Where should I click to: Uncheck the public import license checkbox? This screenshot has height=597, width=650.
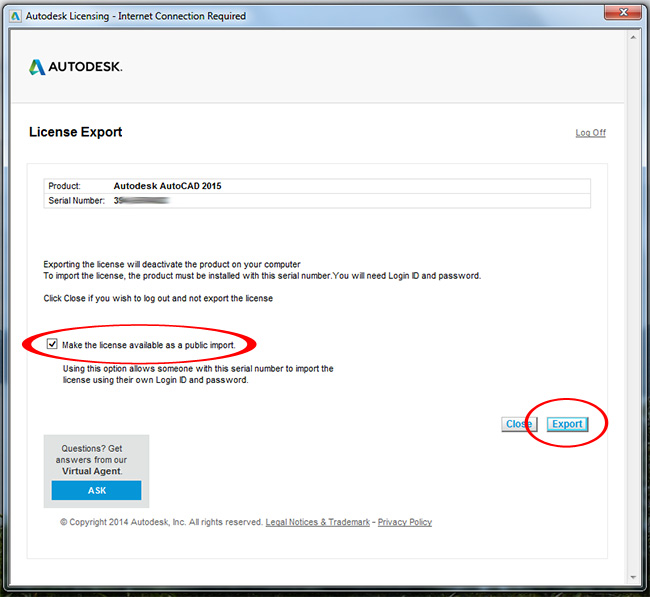[x=52, y=344]
